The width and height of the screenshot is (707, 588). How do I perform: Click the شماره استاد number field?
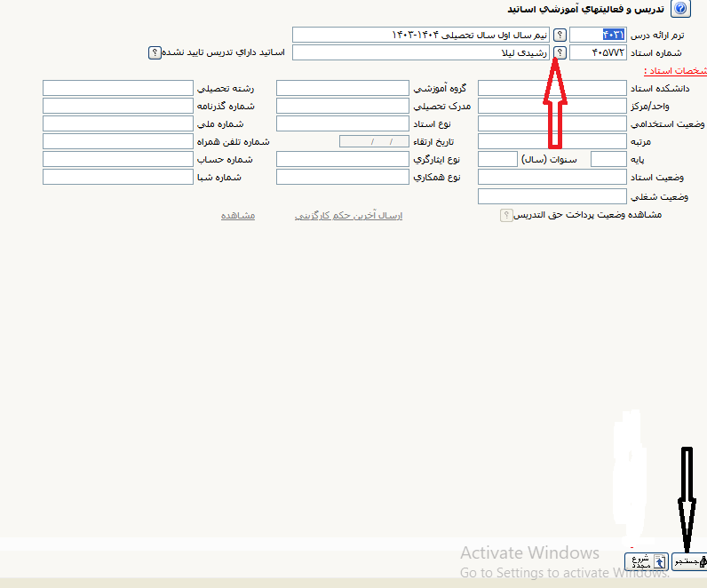(597, 52)
